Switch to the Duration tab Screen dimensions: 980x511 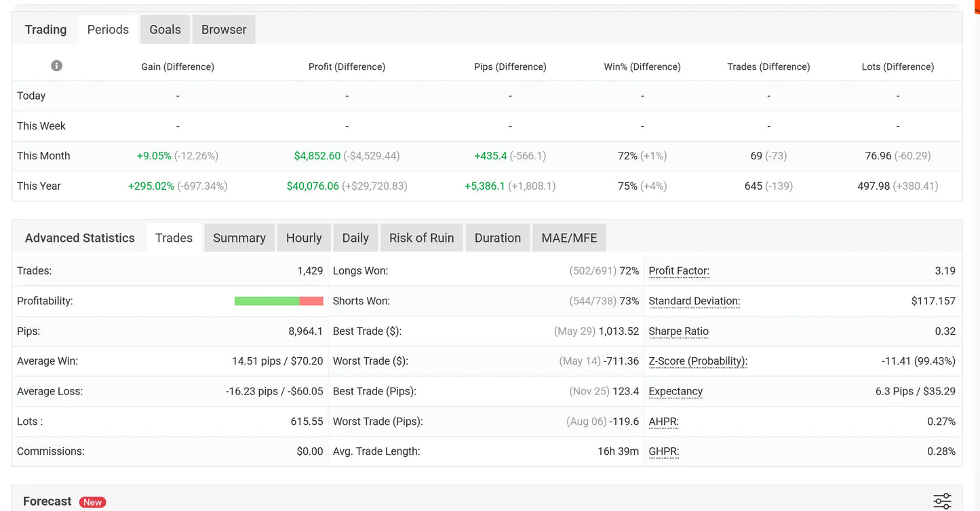click(498, 238)
